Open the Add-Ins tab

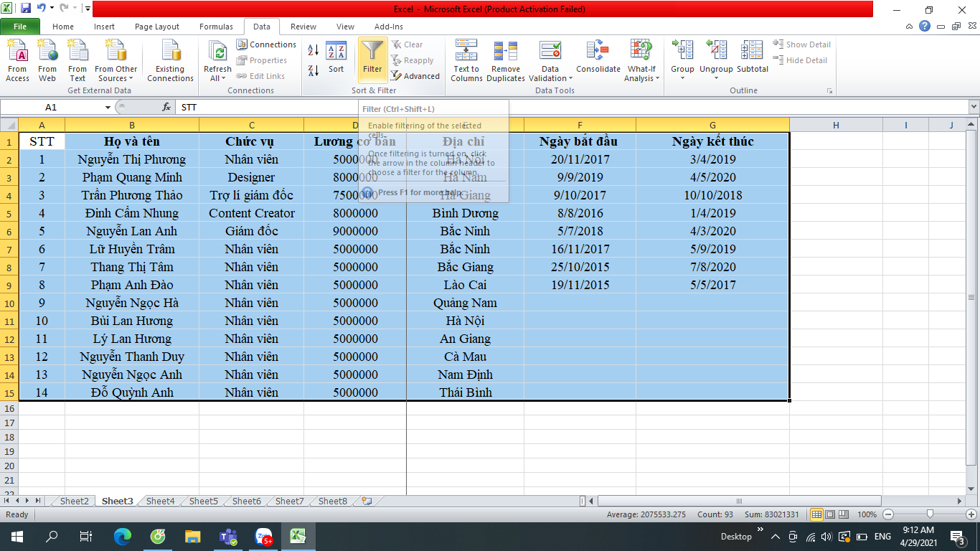pos(389,27)
